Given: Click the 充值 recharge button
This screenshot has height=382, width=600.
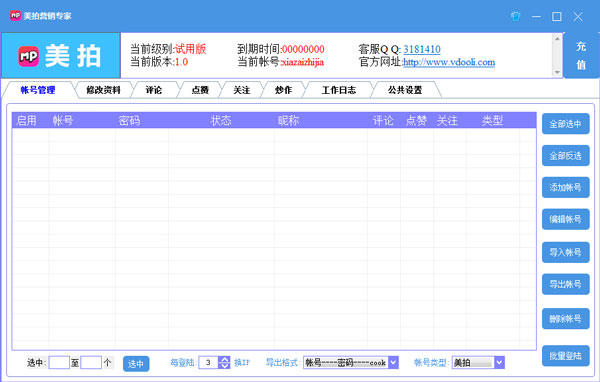Looking at the screenshot, I should point(581,56).
